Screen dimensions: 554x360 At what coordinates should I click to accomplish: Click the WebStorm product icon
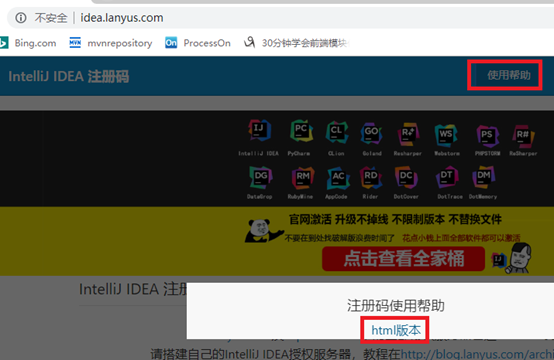(446, 135)
